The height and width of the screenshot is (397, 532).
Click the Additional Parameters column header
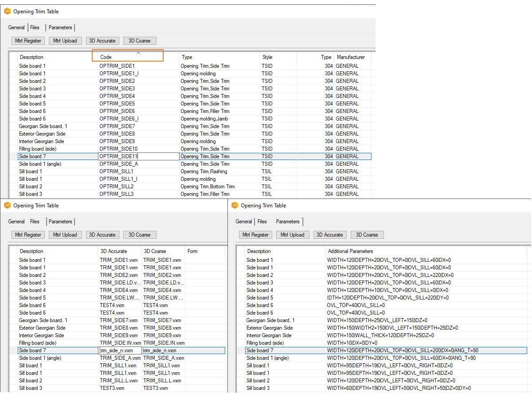[350, 251]
